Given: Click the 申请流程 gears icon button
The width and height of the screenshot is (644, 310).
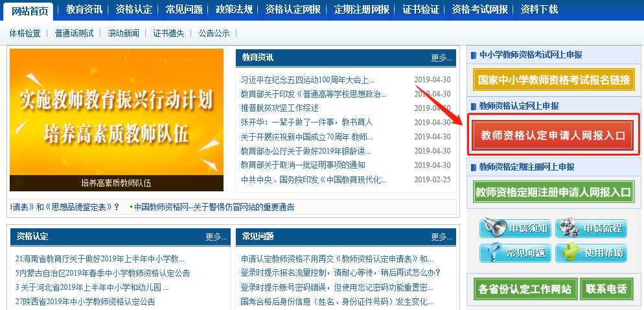Looking at the screenshot, I should tap(591, 228).
